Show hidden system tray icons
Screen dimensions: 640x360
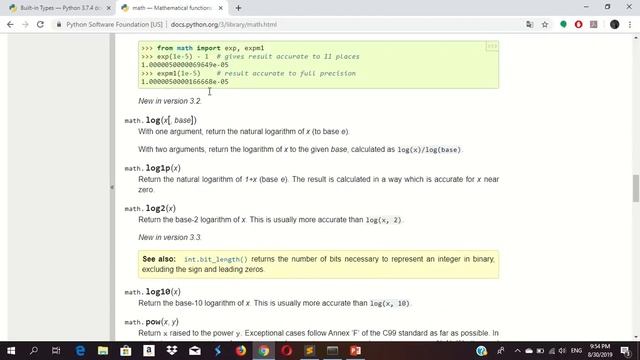point(518,351)
